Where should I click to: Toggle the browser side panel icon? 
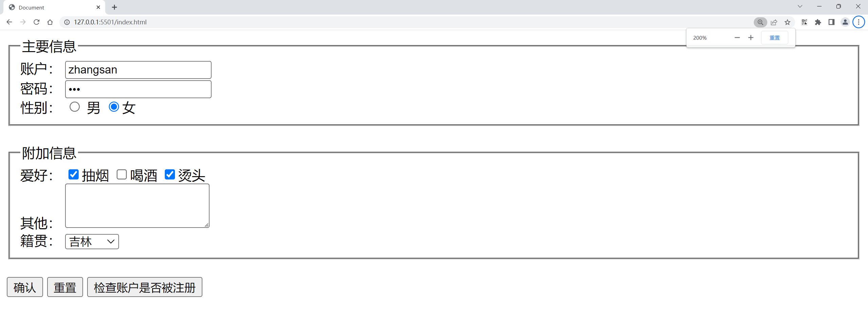point(831,22)
